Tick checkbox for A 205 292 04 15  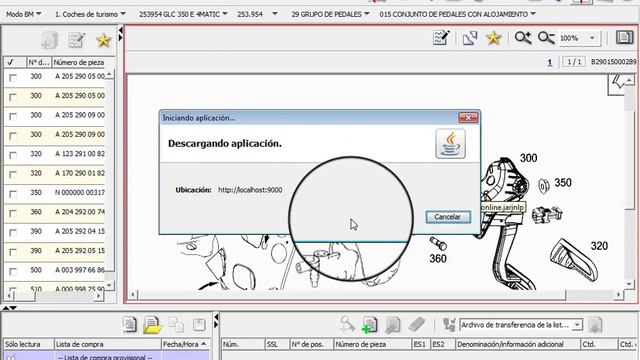13,233
